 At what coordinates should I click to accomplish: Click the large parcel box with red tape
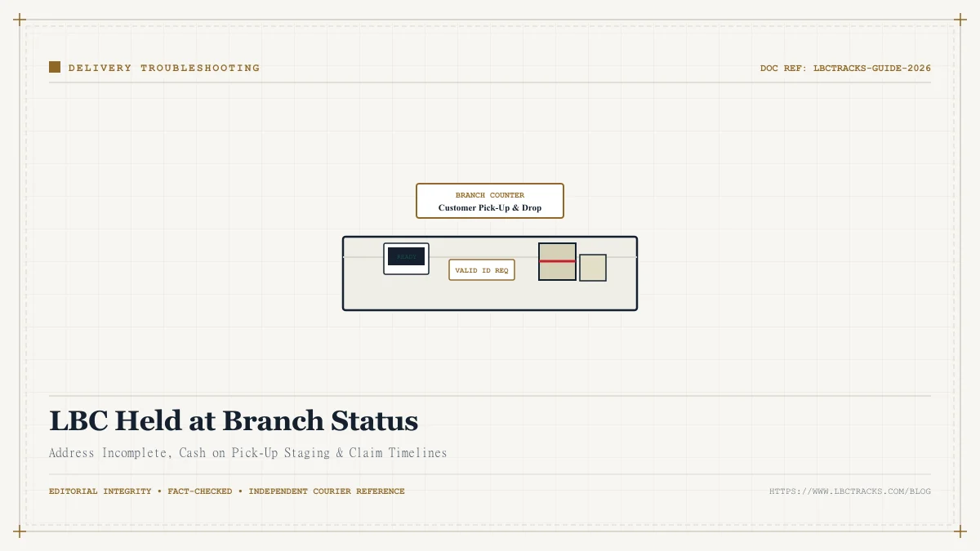pos(557,261)
